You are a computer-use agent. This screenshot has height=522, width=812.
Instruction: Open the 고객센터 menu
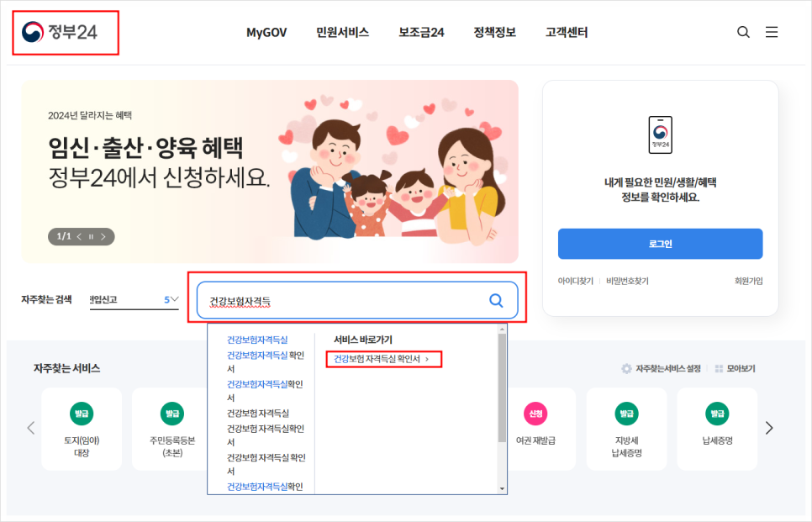564,32
